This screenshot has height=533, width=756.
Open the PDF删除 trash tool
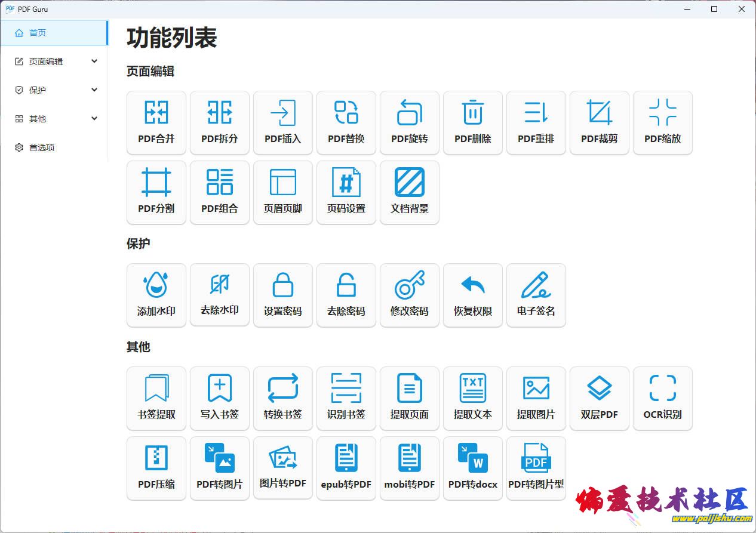473,122
